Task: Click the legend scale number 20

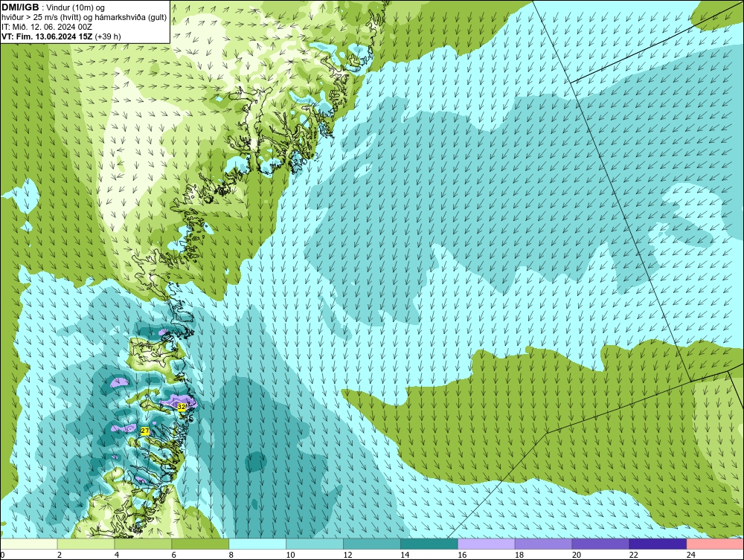Action: [577, 555]
